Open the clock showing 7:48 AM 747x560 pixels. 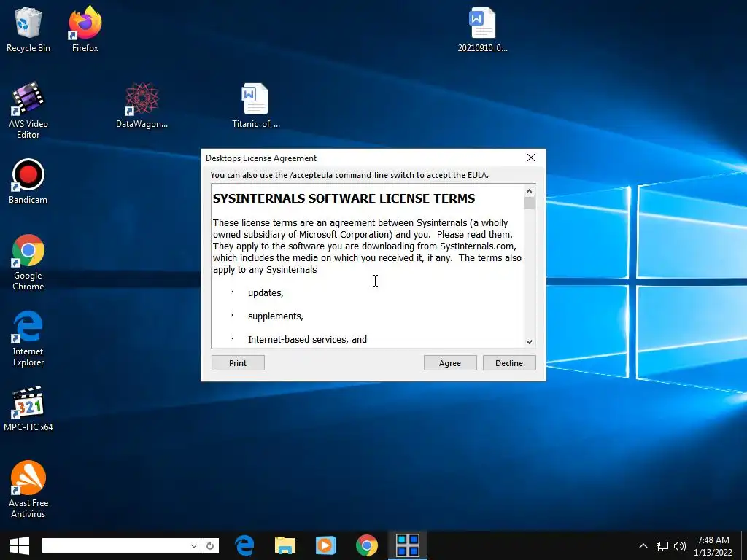713,546
